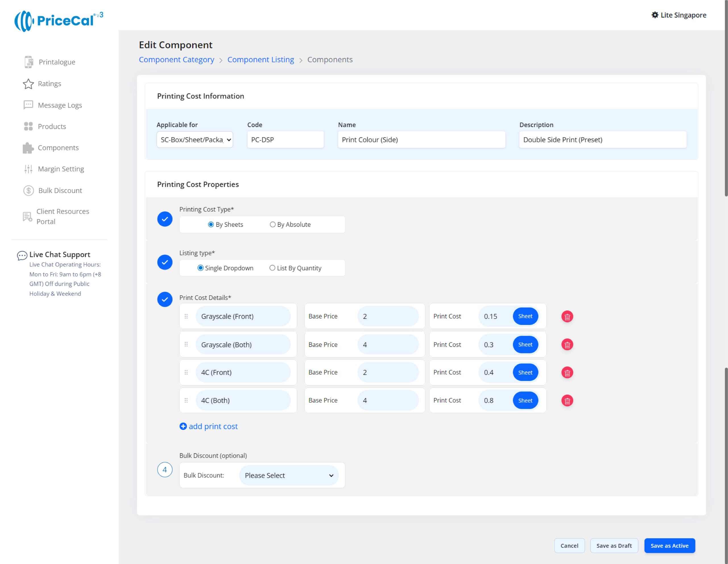The width and height of the screenshot is (728, 564).
Task: Click the Description input field
Action: tap(602, 140)
